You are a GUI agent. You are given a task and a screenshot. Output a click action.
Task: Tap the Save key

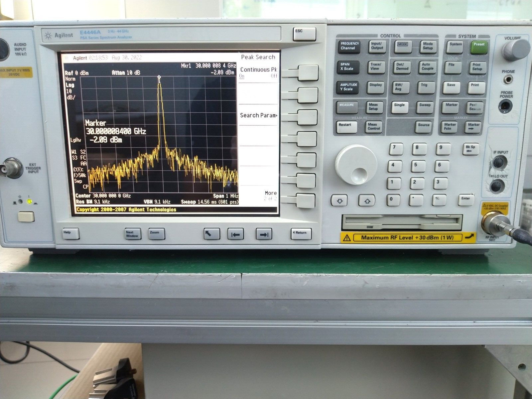click(x=452, y=88)
